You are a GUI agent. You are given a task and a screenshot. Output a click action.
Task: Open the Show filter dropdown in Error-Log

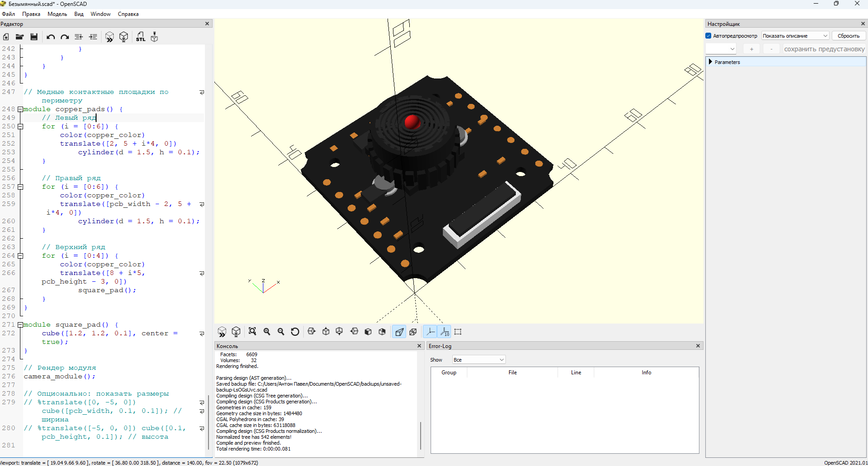479,360
